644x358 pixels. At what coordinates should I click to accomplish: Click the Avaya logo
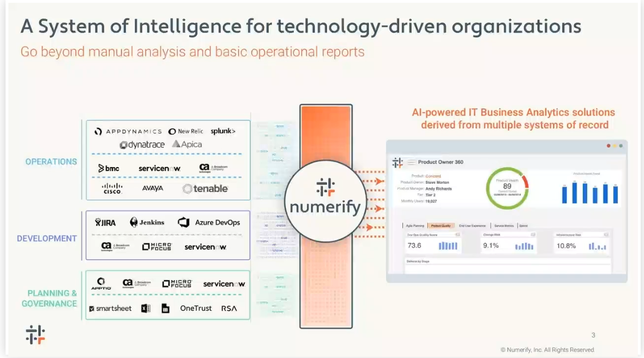coord(153,188)
